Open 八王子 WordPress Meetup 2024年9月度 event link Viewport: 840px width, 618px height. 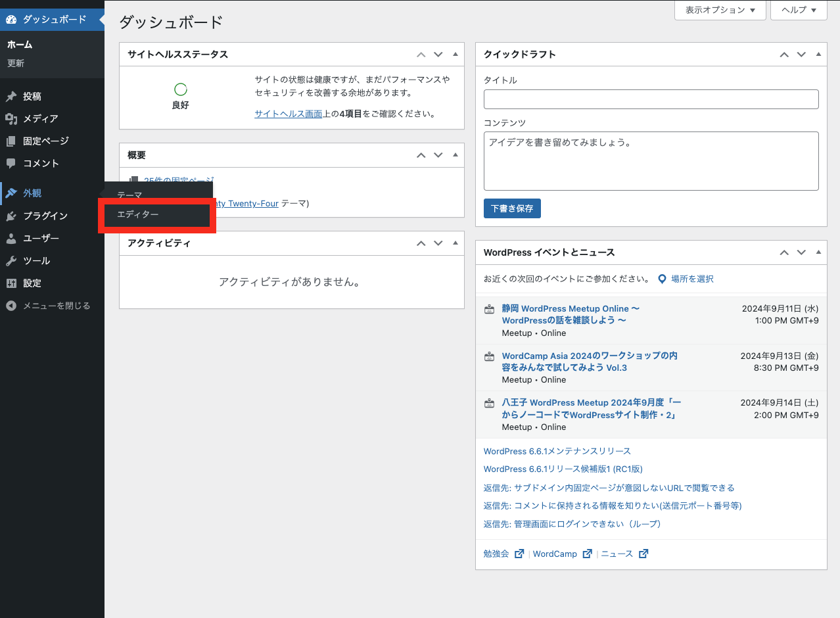pos(592,409)
